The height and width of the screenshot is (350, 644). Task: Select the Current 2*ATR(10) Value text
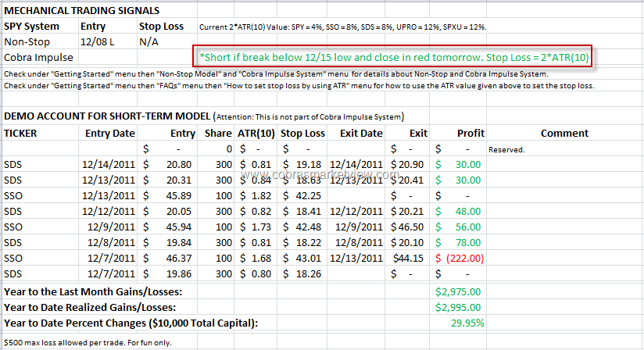[x=342, y=27]
